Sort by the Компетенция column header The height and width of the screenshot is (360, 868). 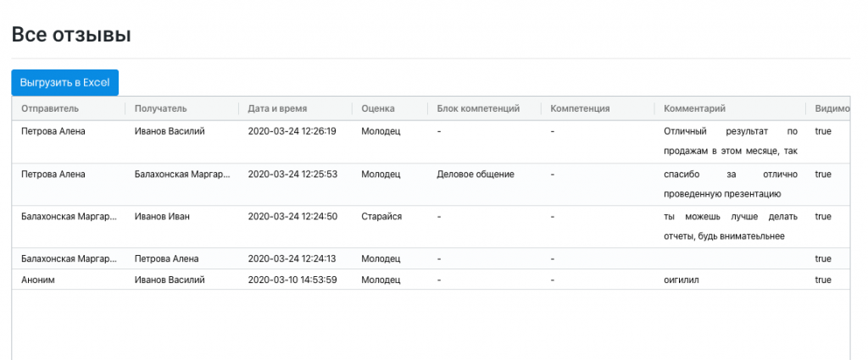point(580,108)
